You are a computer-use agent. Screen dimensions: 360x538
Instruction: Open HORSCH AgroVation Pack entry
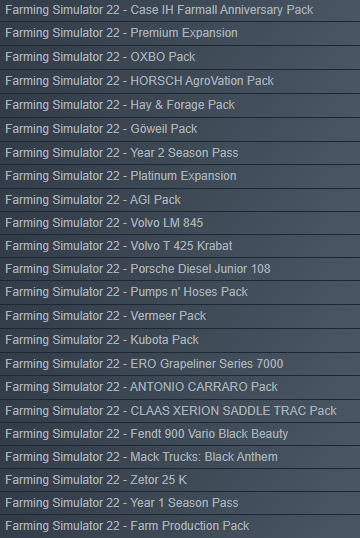tap(180, 81)
